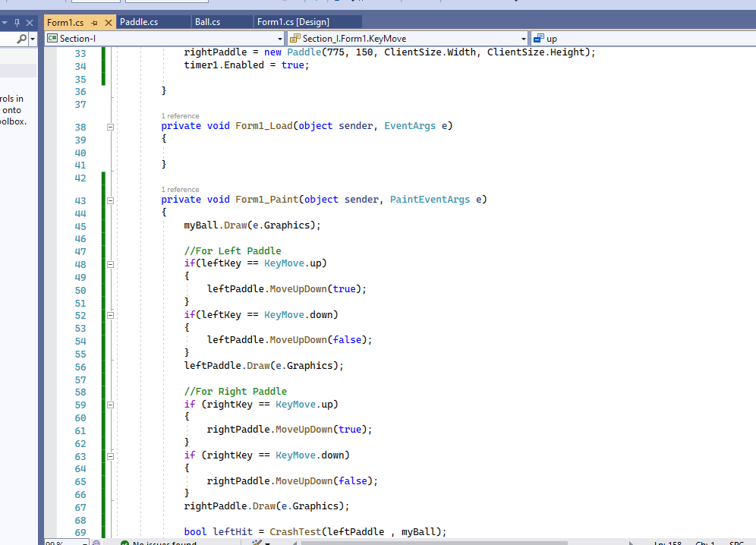Open '1 reference' link above Form1_Load
756x545 pixels.
pos(180,116)
